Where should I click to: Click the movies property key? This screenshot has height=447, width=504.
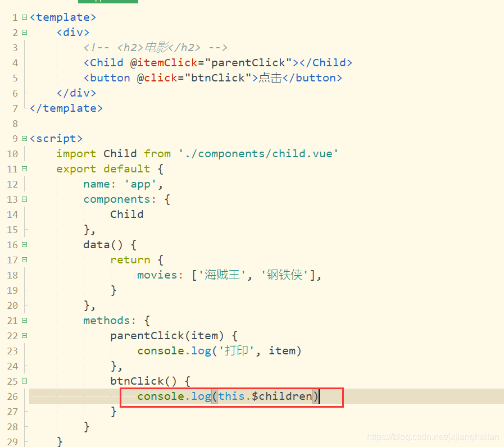[157, 275]
